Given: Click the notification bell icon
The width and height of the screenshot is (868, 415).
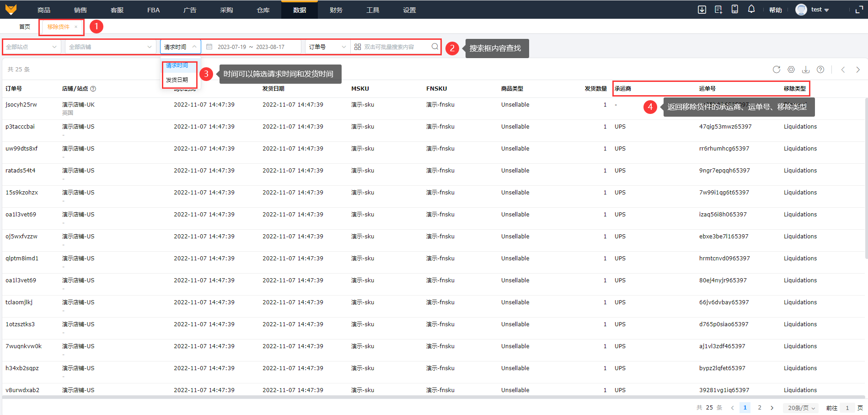Looking at the screenshot, I should click(x=751, y=10).
